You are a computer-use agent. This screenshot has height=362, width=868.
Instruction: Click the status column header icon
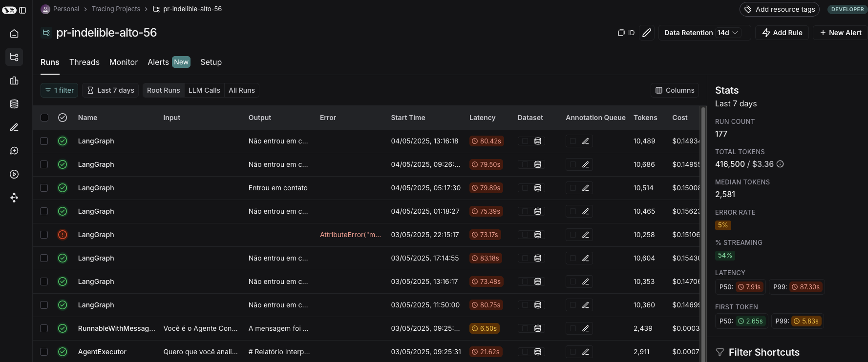63,118
